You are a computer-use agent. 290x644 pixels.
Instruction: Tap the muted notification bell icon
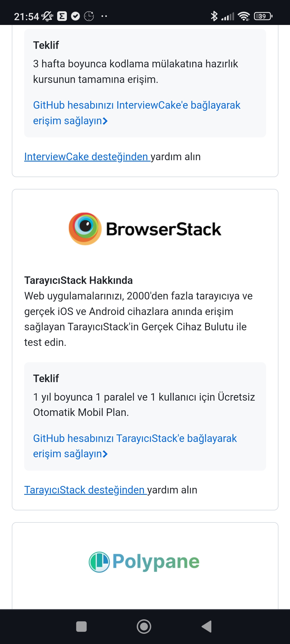pyautogui.click(x=47, y=16)
